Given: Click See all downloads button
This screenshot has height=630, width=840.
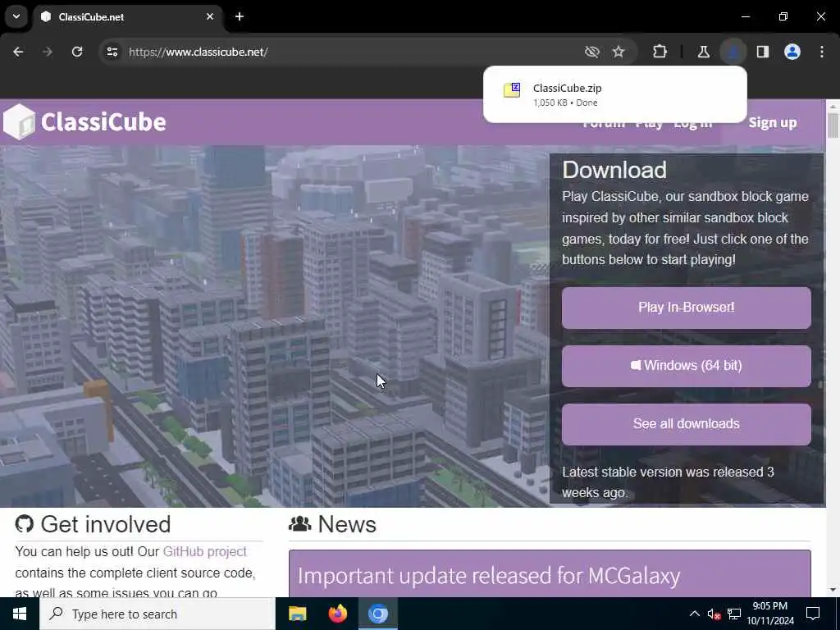Looking at the screenshot, I should [x=687, y=424].
